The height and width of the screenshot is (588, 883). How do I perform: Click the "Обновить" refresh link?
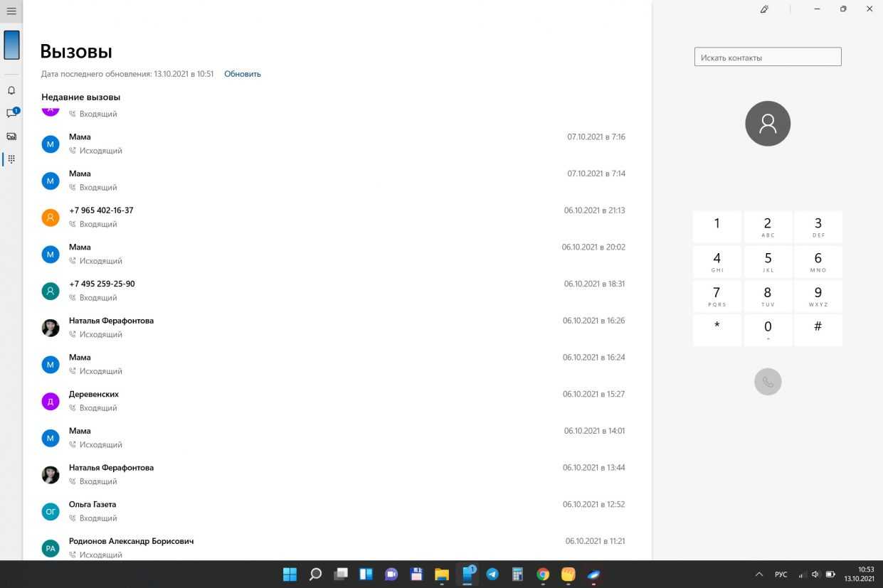[x=243, y=74]
